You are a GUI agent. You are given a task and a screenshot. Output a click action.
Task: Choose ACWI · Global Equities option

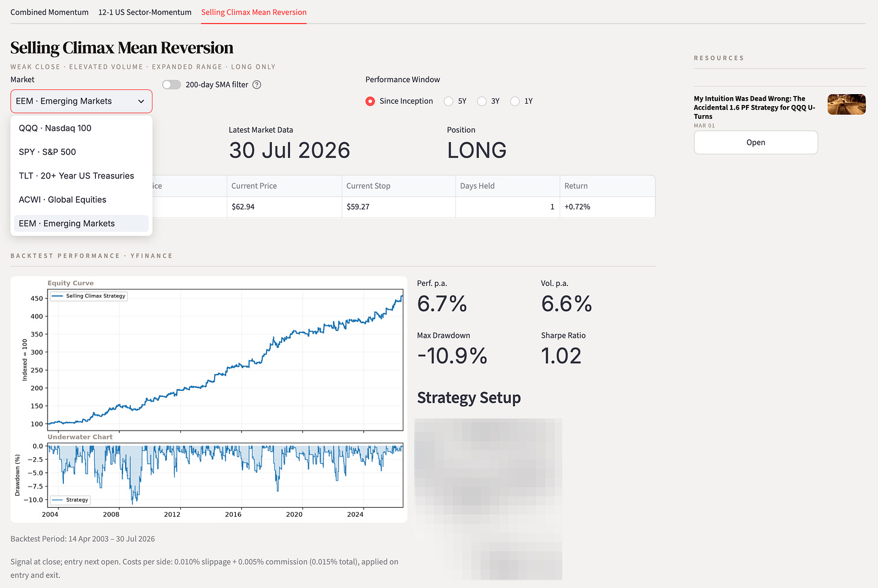click(x=81, y=200)
